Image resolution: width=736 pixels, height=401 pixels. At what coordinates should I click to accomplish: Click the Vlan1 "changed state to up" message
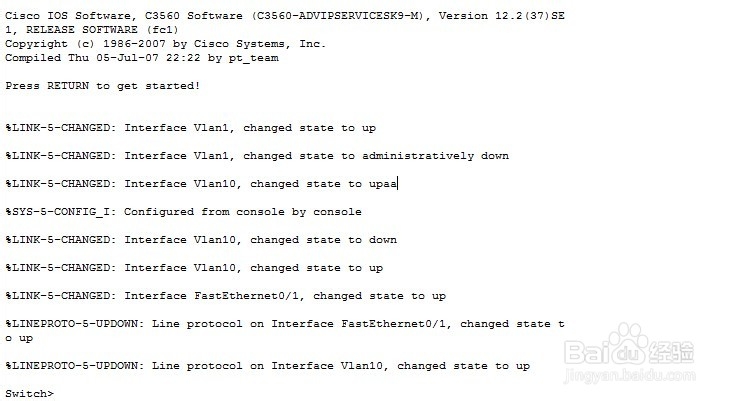click(190, 128)
